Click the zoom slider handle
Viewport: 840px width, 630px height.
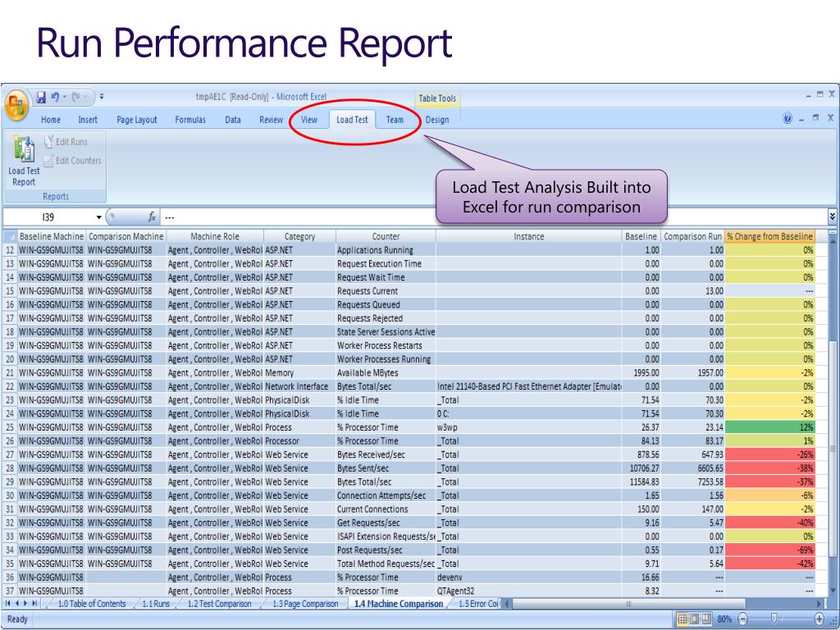click(x=774, y=619)
